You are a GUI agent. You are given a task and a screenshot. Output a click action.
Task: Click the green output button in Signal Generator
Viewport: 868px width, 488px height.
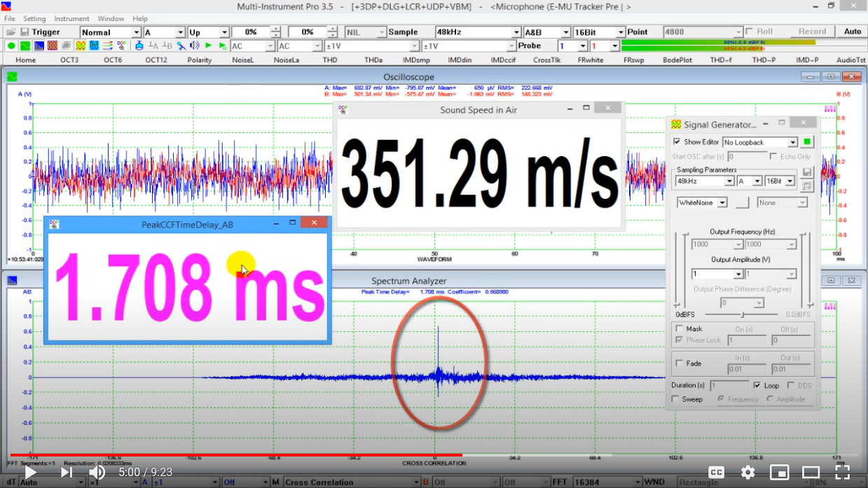[x=807, y=142]
